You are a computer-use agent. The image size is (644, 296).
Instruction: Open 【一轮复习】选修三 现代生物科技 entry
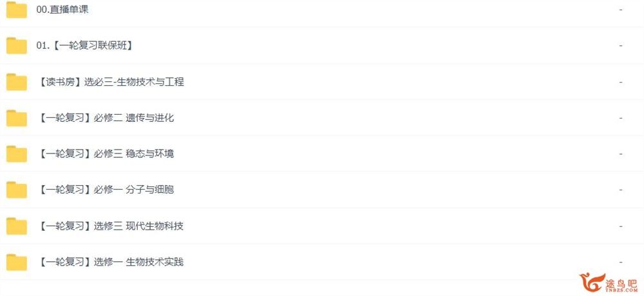[x=111, y=226]
